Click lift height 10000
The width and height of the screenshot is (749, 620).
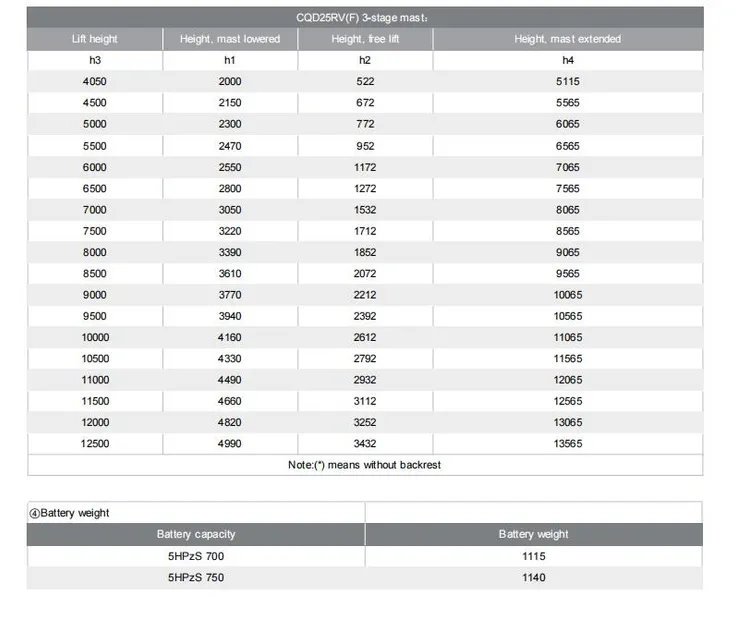(x=95, y=337)
